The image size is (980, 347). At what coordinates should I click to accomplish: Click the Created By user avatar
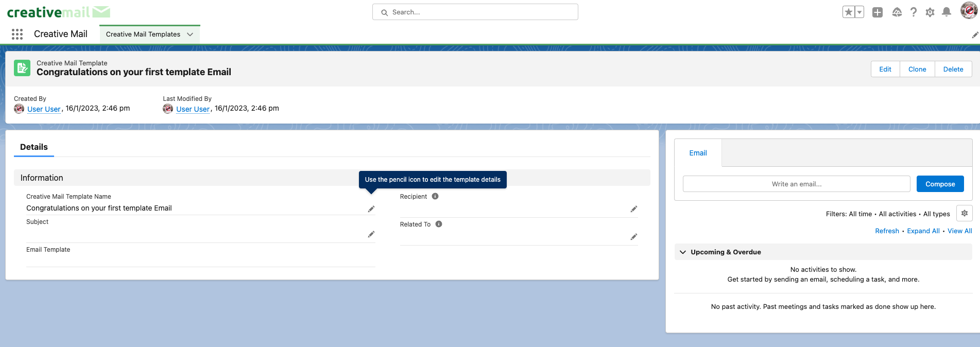(x=19, y=109)
